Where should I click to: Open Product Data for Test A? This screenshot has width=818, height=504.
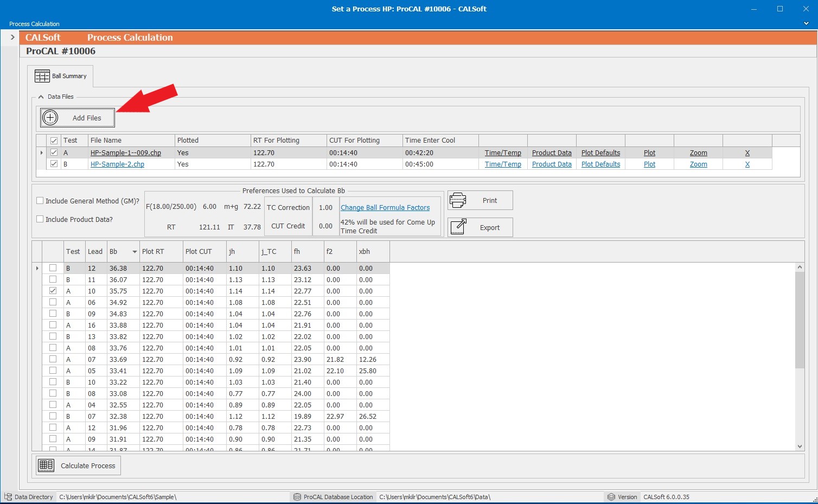(x=552, y=153)
